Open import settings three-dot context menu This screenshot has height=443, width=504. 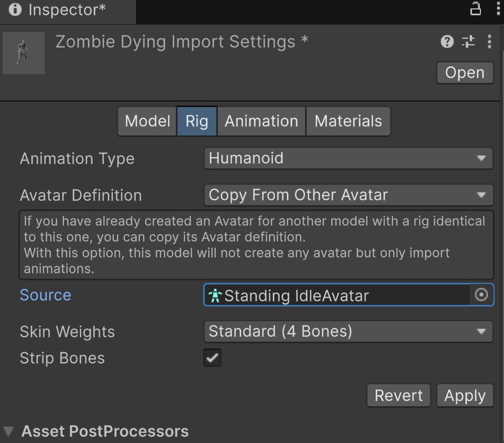point(489,41)
